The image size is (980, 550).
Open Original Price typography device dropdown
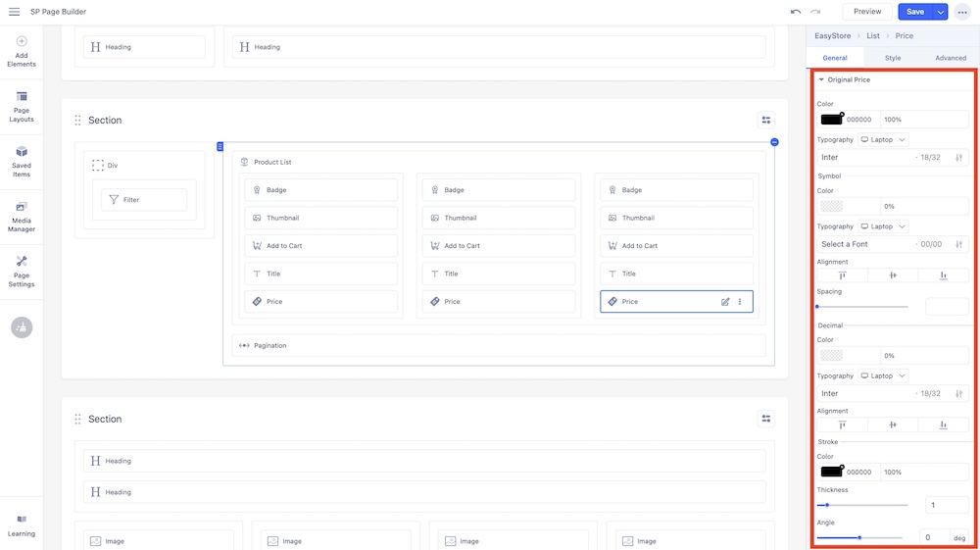(x=883, y=140)
